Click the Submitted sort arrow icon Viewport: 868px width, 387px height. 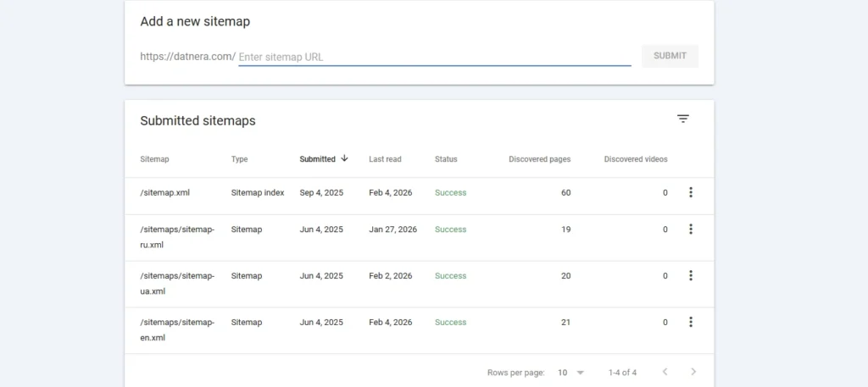344,158
